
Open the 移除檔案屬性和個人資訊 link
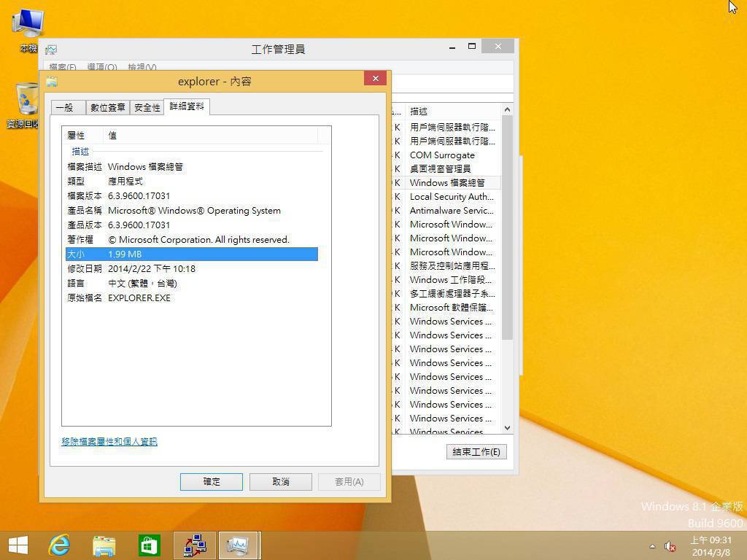(109, 442)
